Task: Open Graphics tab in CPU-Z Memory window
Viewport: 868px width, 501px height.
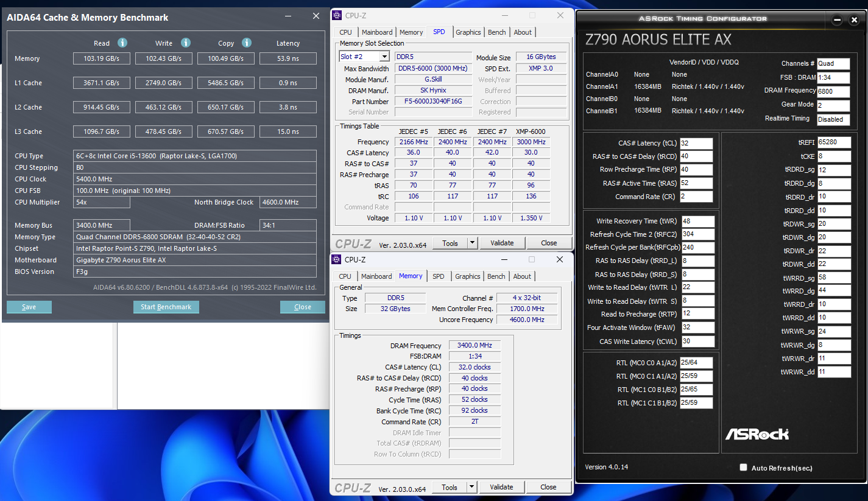Action: click(x=468, y=276)
